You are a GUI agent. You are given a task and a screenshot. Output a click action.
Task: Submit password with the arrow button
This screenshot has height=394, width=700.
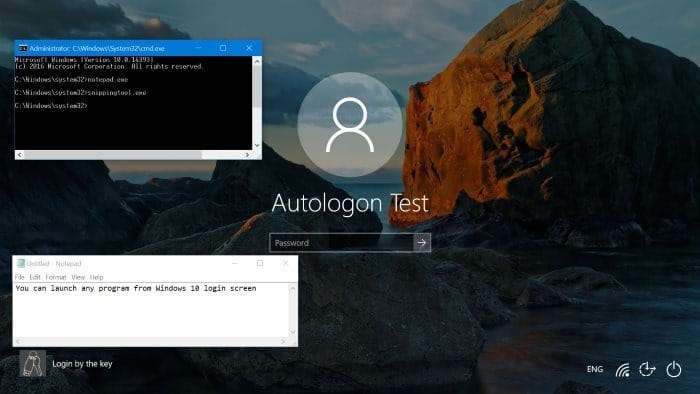pos(422,243)
